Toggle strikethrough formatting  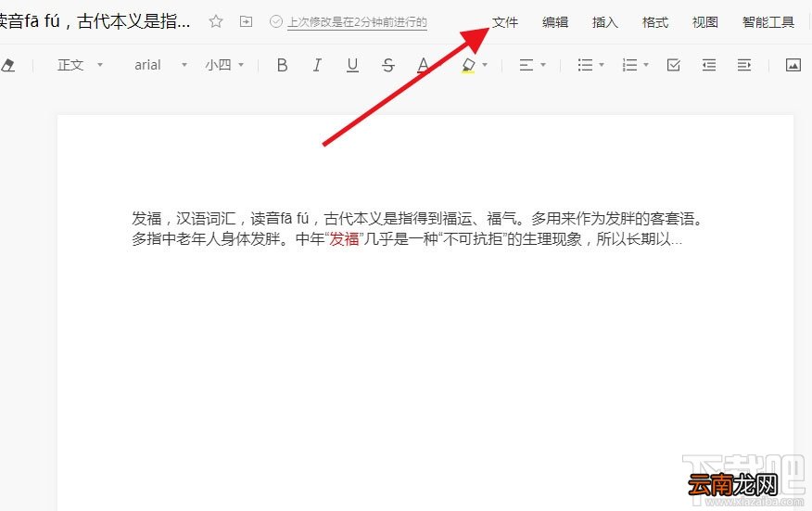point(387,65)
